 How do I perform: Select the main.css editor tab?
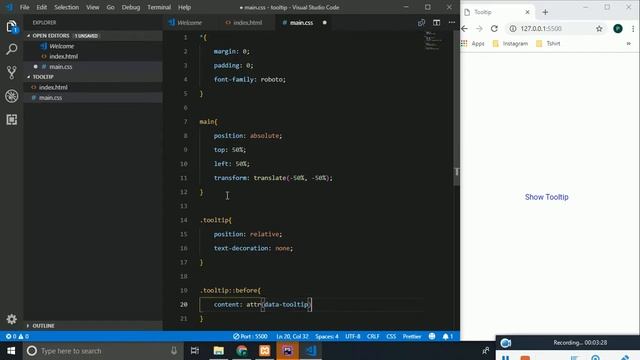[x=301, y=22]
